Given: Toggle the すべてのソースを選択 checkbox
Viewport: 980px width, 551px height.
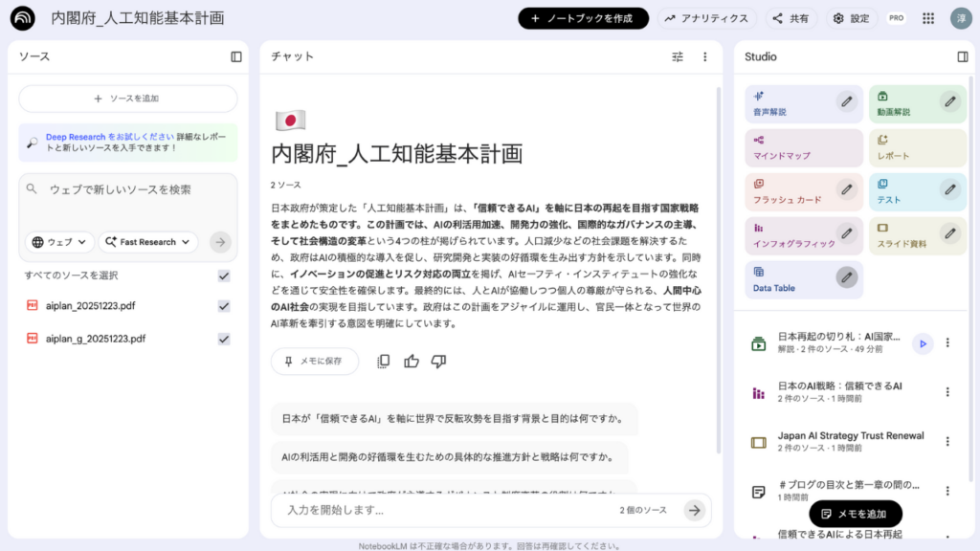Looking at the screenshot, I should pos(224,275).
